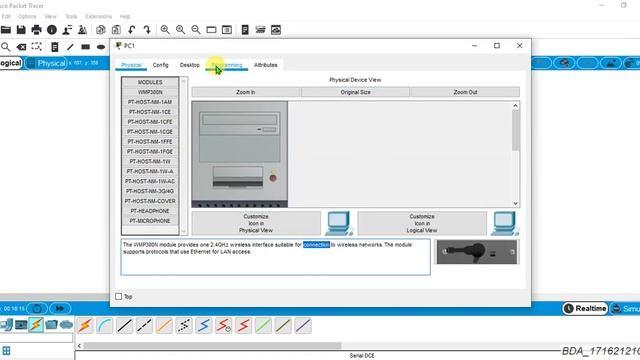Click the Redo arrow icon

click(147, 30)
